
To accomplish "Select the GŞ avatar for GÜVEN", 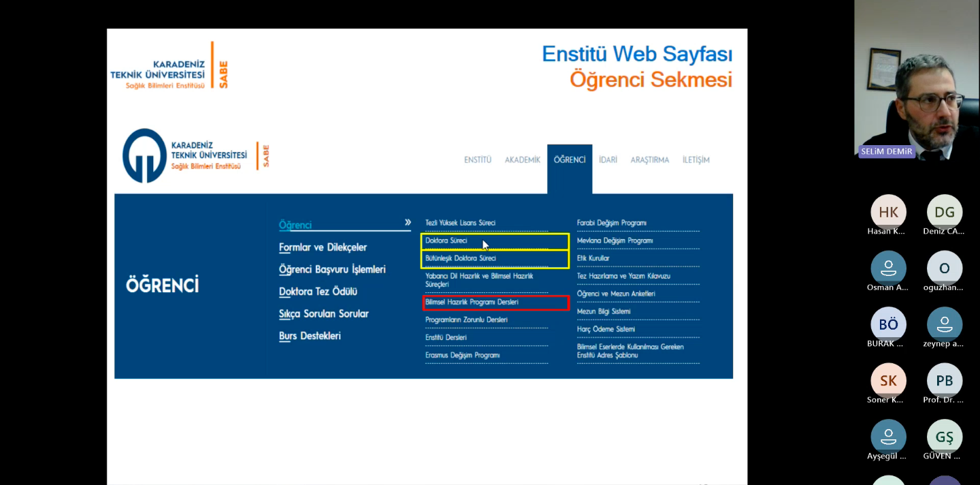I will [x=945, y=437].
